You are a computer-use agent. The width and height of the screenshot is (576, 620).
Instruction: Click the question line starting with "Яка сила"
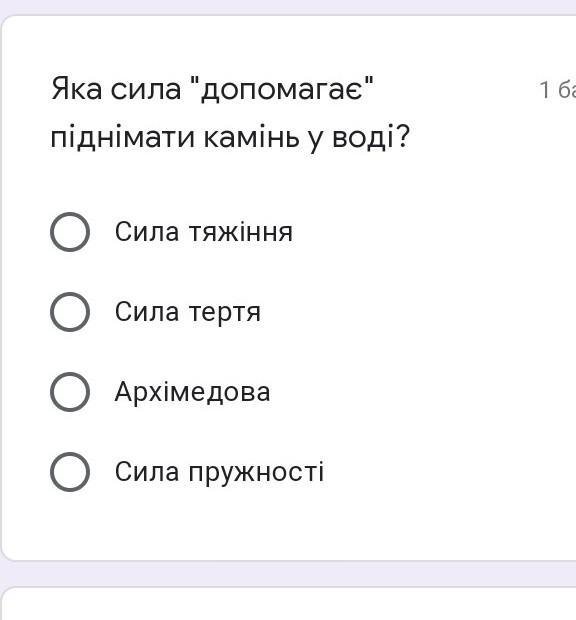pyautogui.click(x=212, y=89)
